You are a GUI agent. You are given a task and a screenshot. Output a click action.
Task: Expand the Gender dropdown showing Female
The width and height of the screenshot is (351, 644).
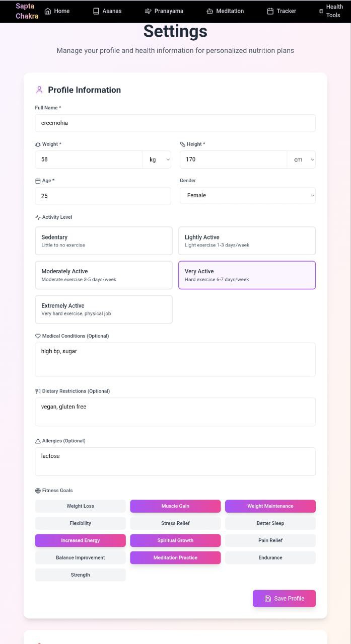point(248,195)
